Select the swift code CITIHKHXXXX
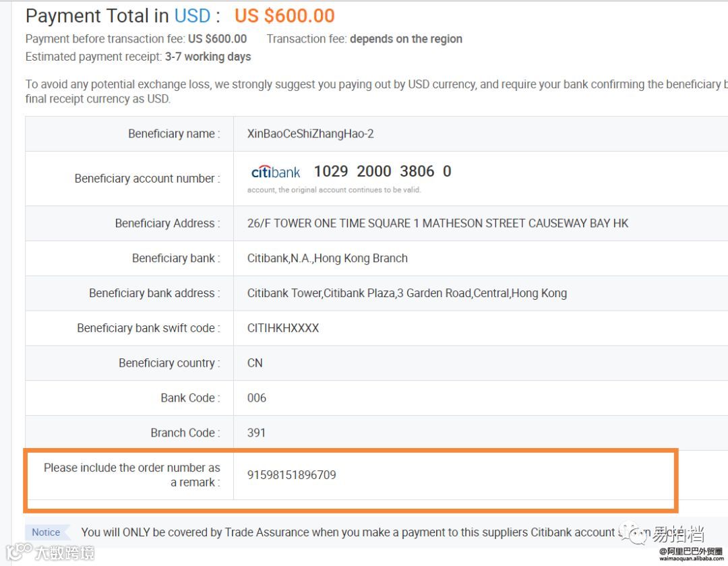The height and width of the screenshot is (566, 728). [x=283, y=328]
